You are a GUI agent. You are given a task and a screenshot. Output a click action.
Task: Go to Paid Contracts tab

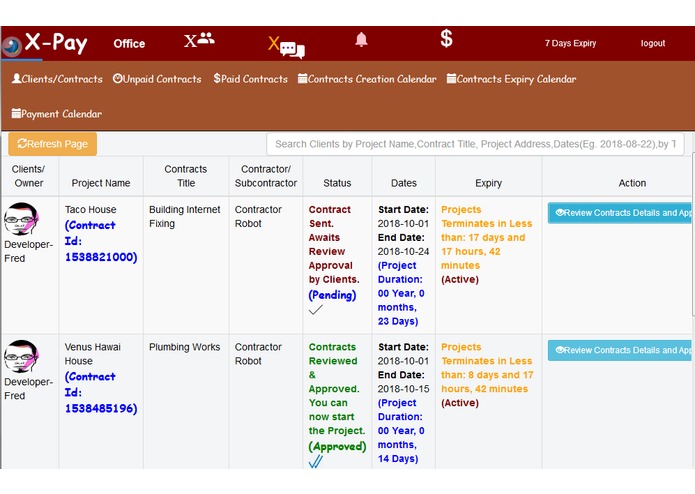coord(250,79)
